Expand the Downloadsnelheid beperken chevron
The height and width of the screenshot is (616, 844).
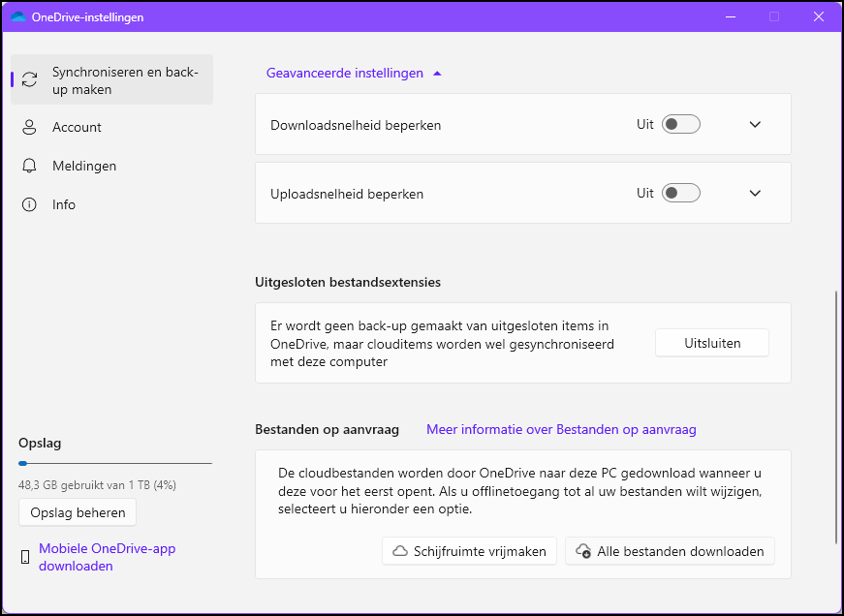pyautogui.click(x=756, y=125)
